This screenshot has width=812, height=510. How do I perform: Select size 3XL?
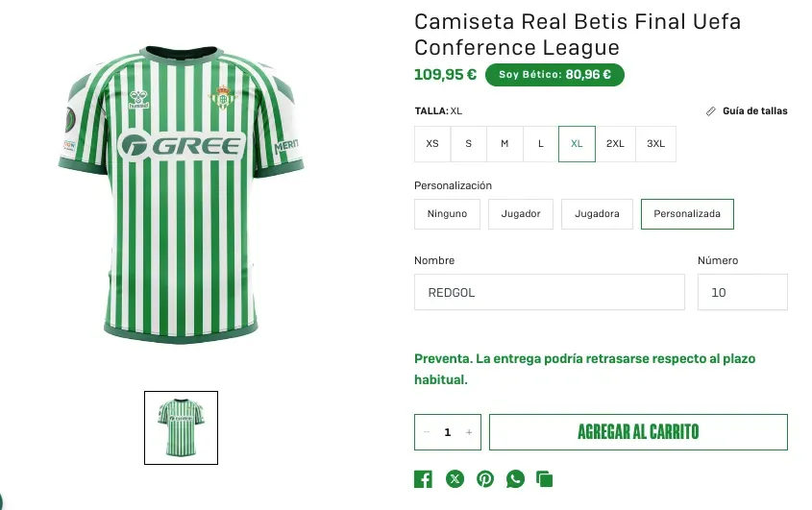(x=655, y=144)
